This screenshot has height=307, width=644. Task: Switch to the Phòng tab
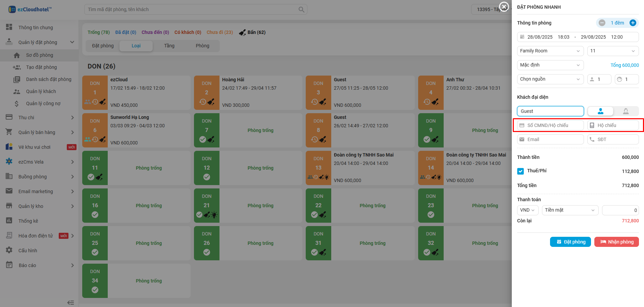click(x=202, y=46)
